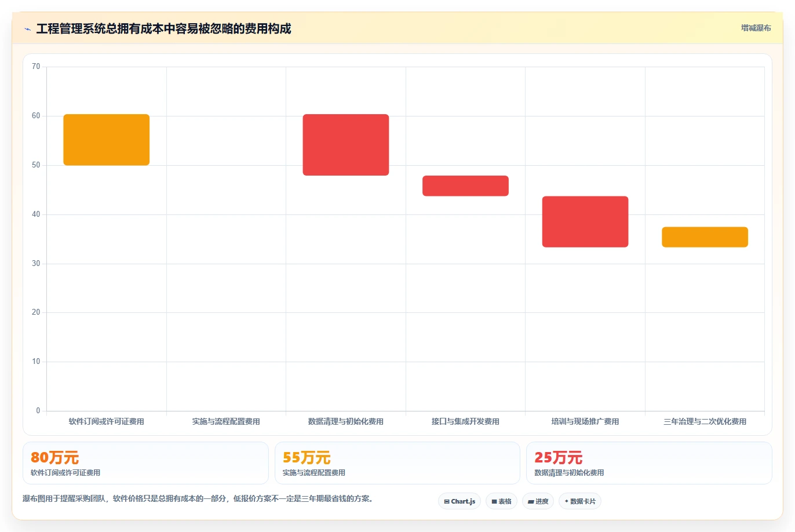Click the red bar for 数据清理与初始化费用
The width and height of the screenshot is (795, 532).
[x=346, y=145]
